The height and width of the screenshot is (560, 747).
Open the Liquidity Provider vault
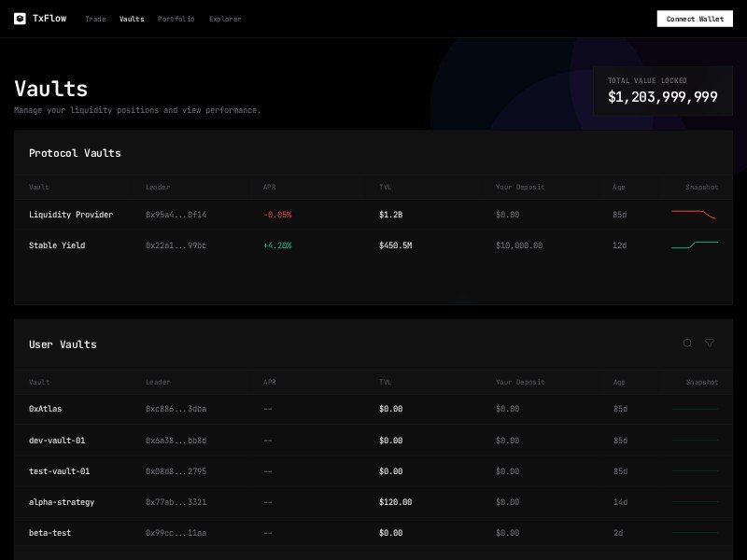pos(72,214)
